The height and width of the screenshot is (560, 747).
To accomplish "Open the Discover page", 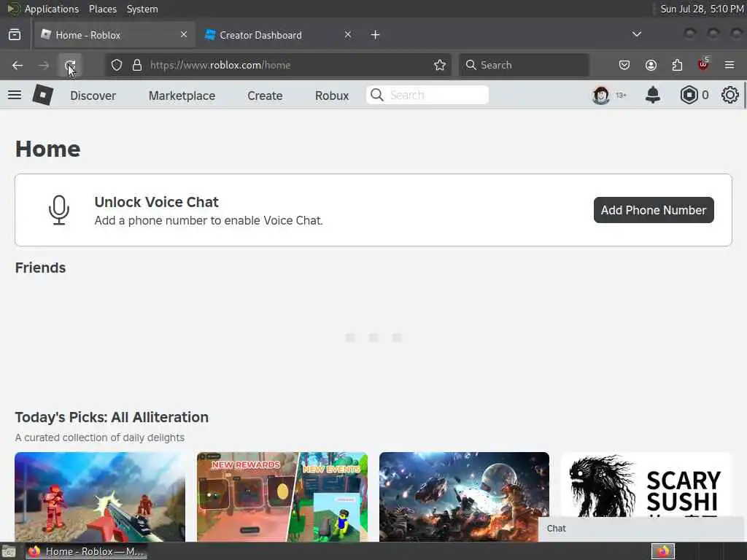I will coord(93,96).
